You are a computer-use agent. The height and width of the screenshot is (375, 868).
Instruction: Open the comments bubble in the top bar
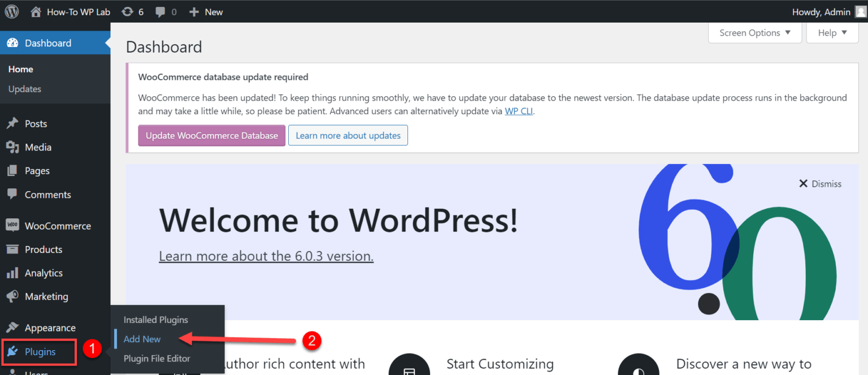pos(160,11)
